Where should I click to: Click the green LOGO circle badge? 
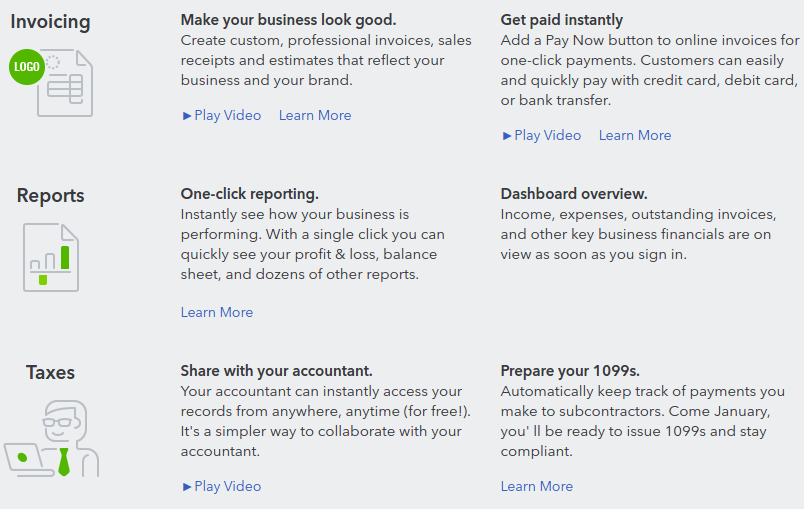(x=27, y=67)
